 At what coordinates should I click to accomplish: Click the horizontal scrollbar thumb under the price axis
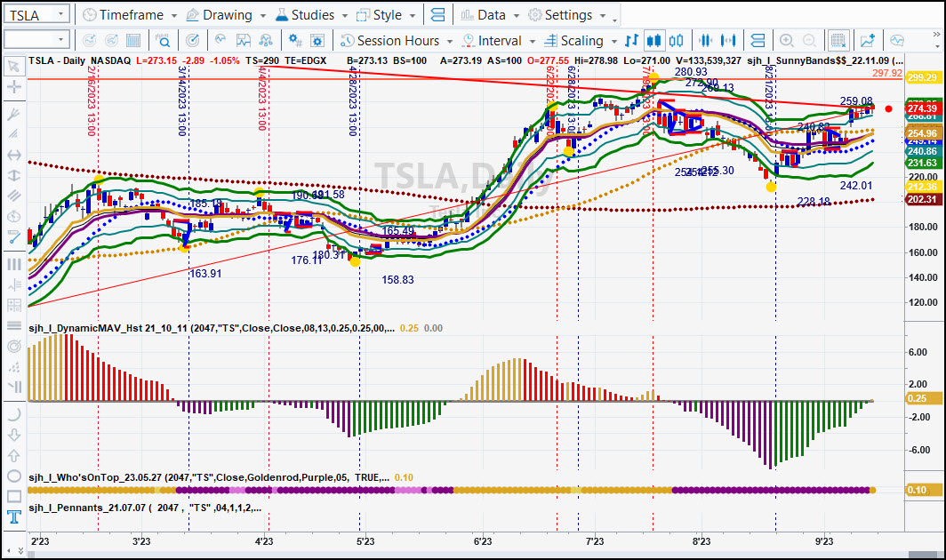click(x=925, y=554)
